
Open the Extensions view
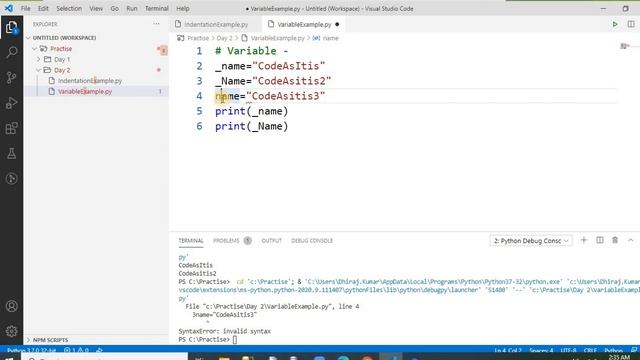pyautogui.click(x=11, y=128)
